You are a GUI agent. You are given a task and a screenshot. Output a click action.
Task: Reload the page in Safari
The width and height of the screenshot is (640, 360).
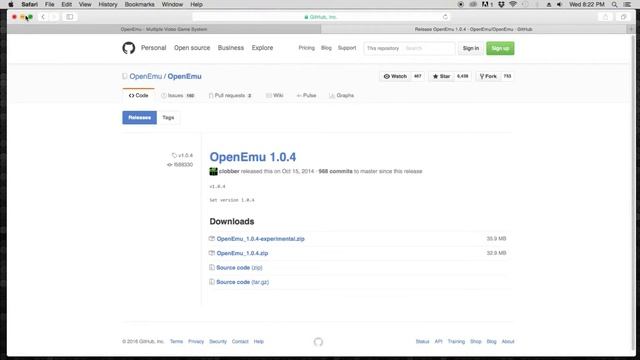tap(445, 17)
